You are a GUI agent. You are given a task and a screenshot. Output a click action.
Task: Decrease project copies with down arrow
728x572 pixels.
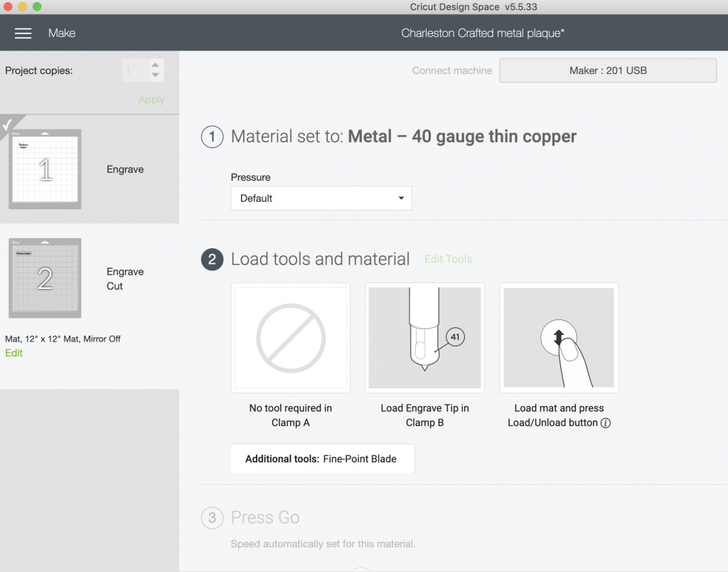coord(156,75)
